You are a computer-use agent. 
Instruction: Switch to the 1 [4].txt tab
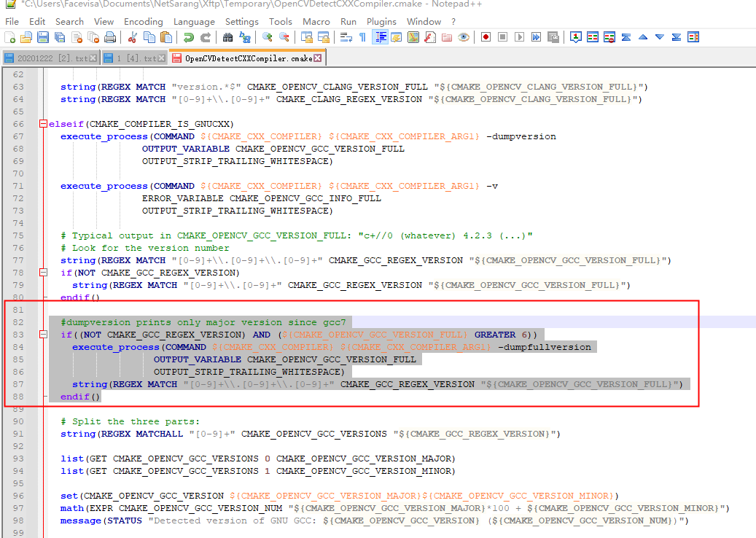136,58
